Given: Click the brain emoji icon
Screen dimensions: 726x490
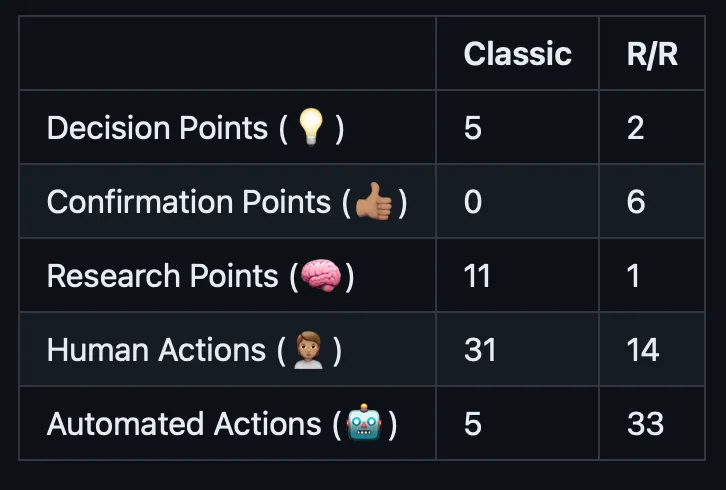Looking at the screenshot, I should tap(321, 276).
